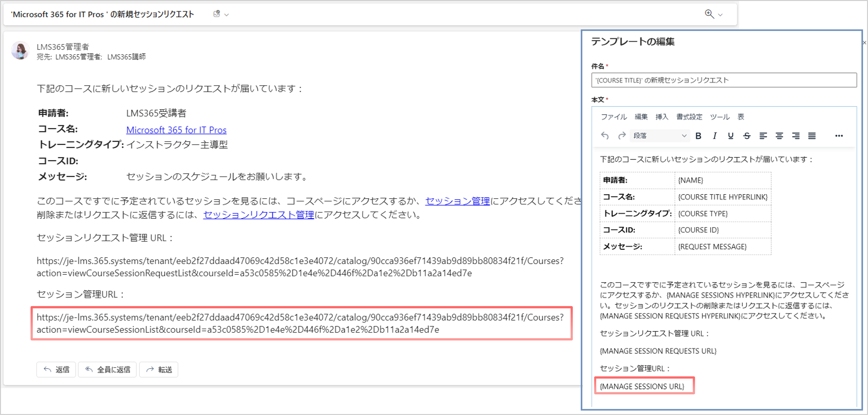Justify text in template editor

pos(812,136)
